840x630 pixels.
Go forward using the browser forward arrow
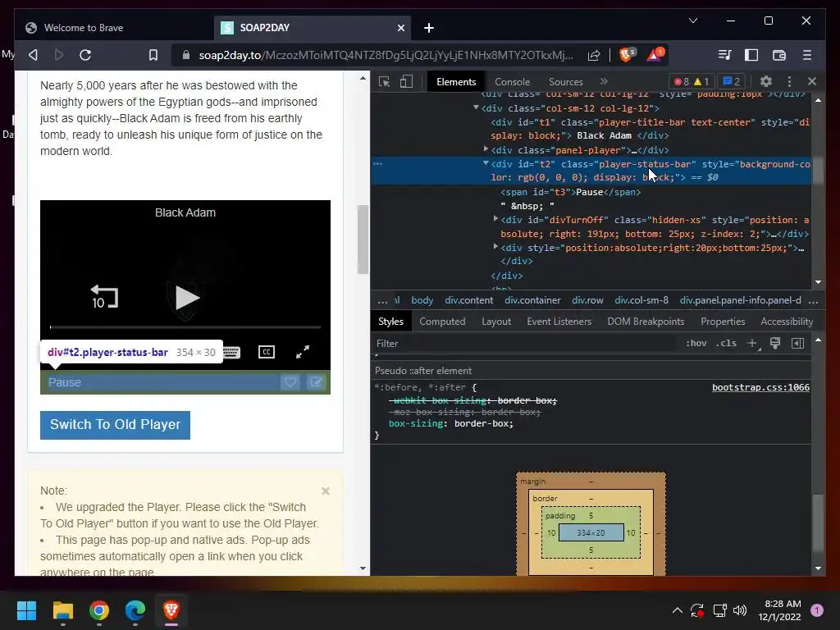[x=59, y=55]
